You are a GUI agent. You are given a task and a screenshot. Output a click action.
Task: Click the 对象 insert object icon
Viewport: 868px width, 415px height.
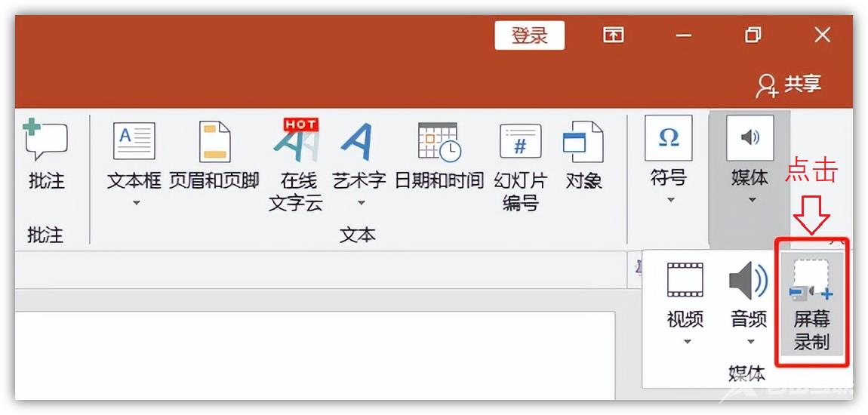coord(583,141)
